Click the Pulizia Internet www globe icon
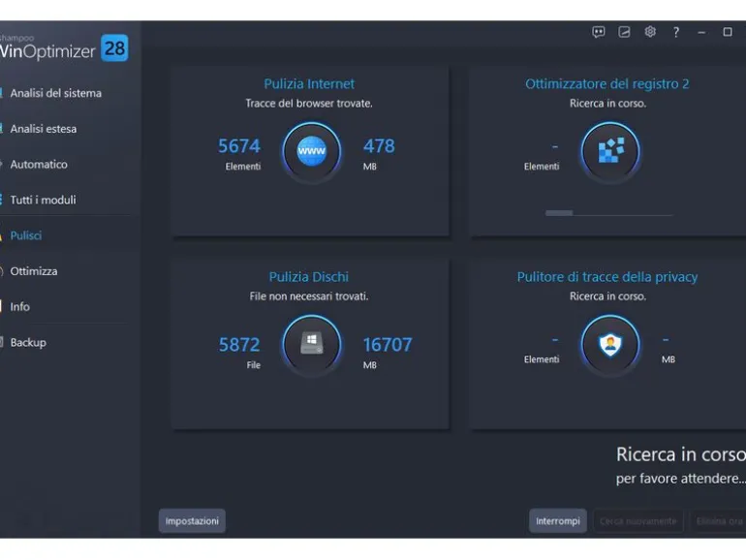The image size is (746, 560). point(312,151)
